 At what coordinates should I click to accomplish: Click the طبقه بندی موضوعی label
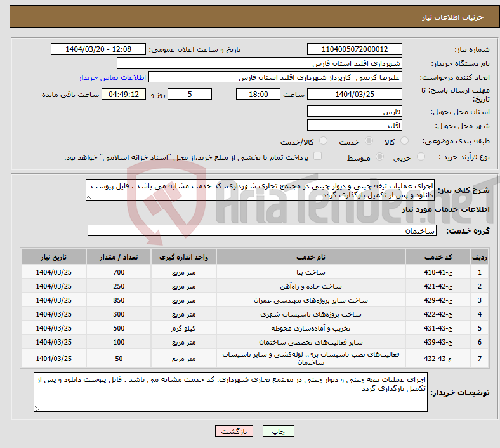point(456,141)
